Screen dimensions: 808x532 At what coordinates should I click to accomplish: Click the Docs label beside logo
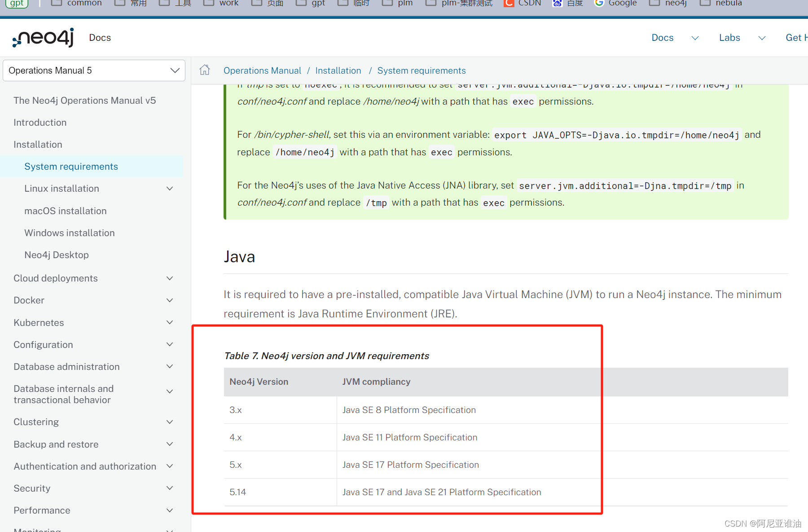click(x=100, y=38)
